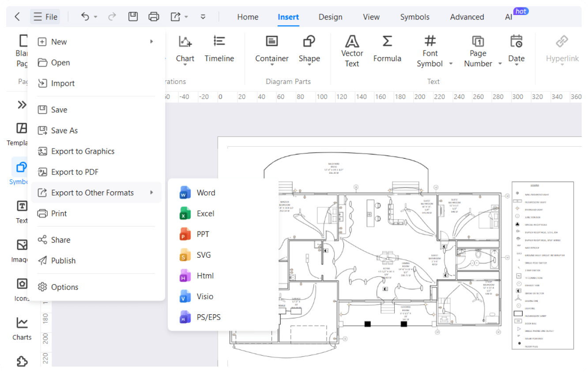Switch to the Advanced tab
The image size is (588, 373).
[467, 17]
